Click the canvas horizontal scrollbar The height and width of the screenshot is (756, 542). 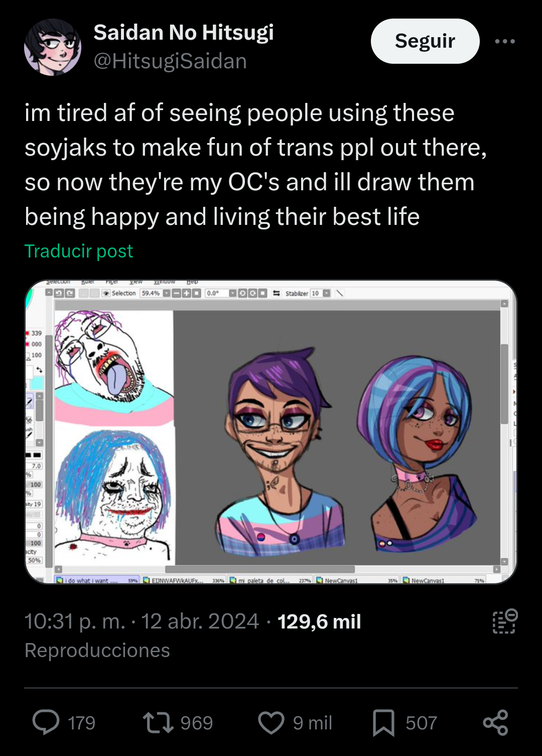point(260,569)
